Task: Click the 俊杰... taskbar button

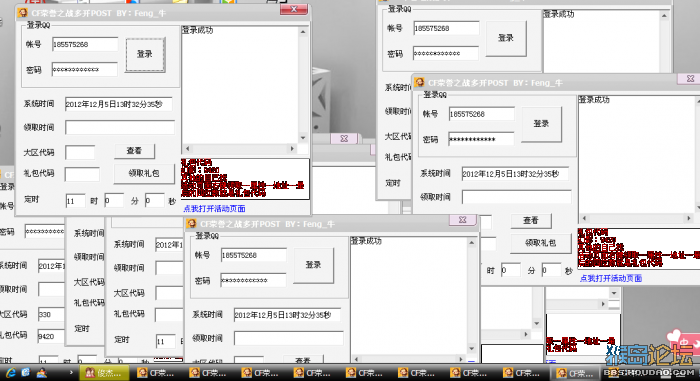Action: [104, 373]
